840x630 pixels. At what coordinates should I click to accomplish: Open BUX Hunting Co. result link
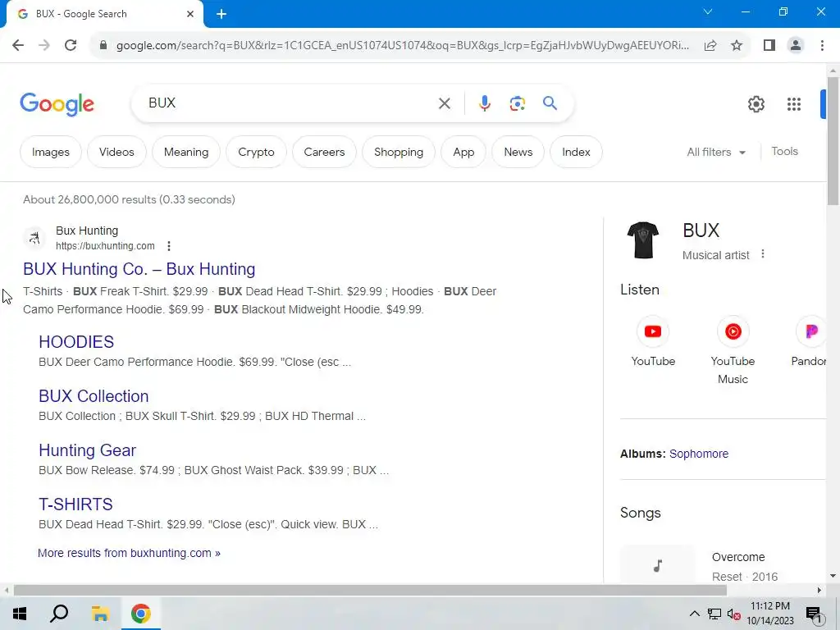(139, 269)
